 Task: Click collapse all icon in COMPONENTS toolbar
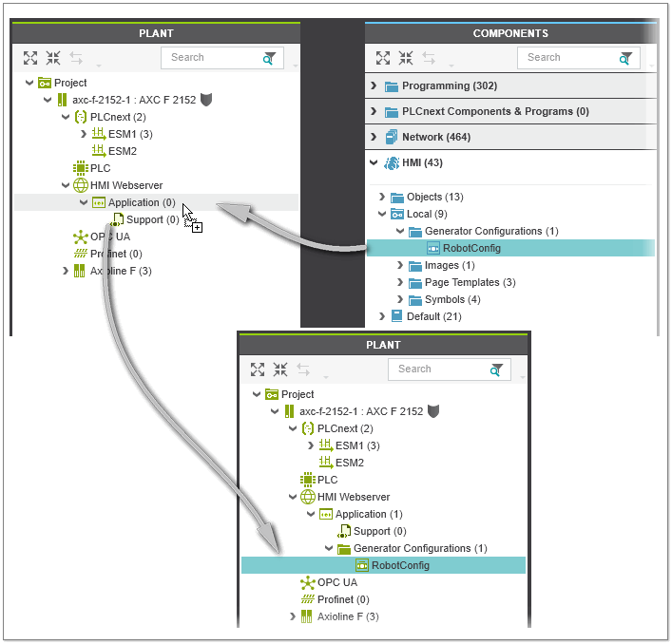point(406,58)
